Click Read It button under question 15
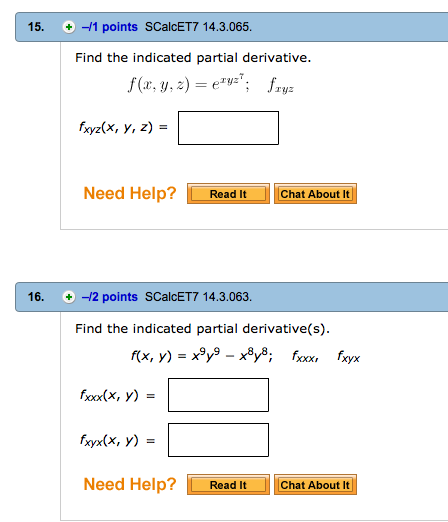Screen dimensions: 448x522 tap(228, 194)
